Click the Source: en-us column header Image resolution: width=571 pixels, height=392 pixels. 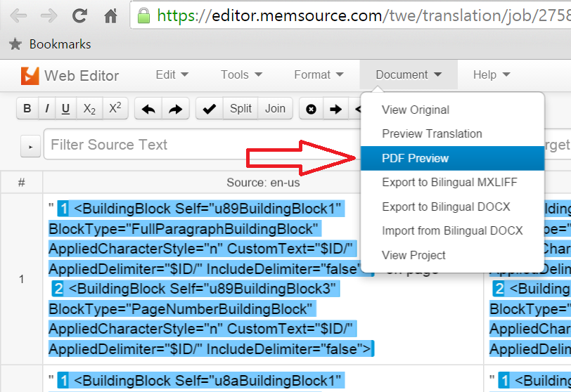[263, 183]
